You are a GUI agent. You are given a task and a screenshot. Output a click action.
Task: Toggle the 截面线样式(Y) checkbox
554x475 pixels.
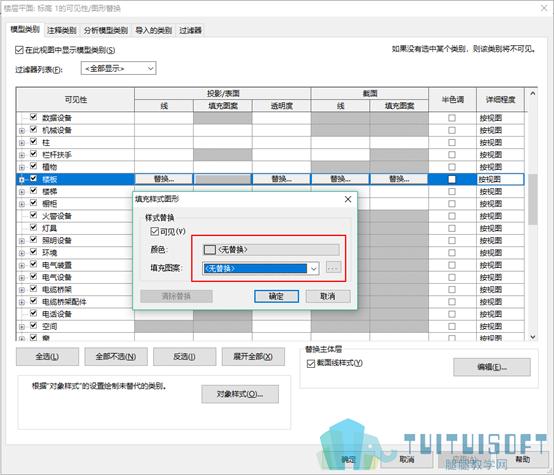click(x=311, y=364)
